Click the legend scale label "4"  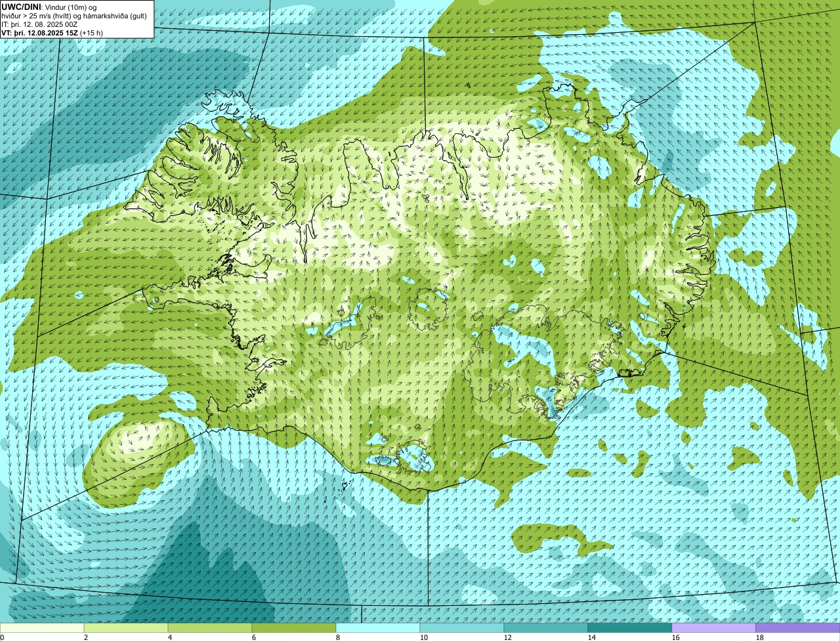pos(170,637)
